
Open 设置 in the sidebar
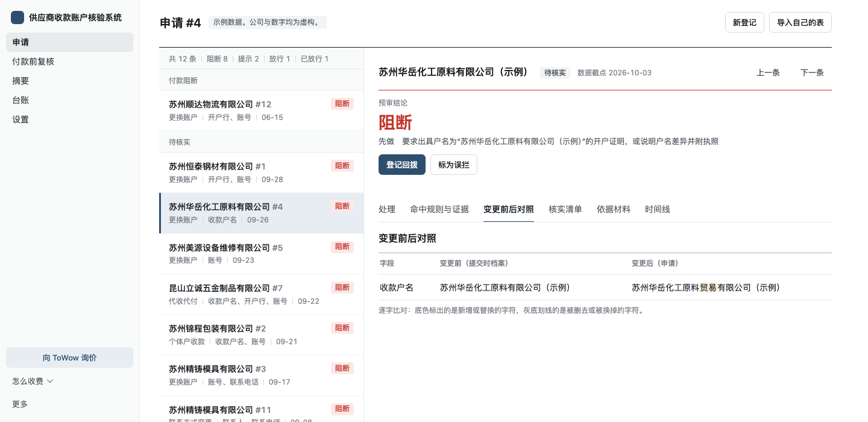pyautogui.click(x=69, y=119)
